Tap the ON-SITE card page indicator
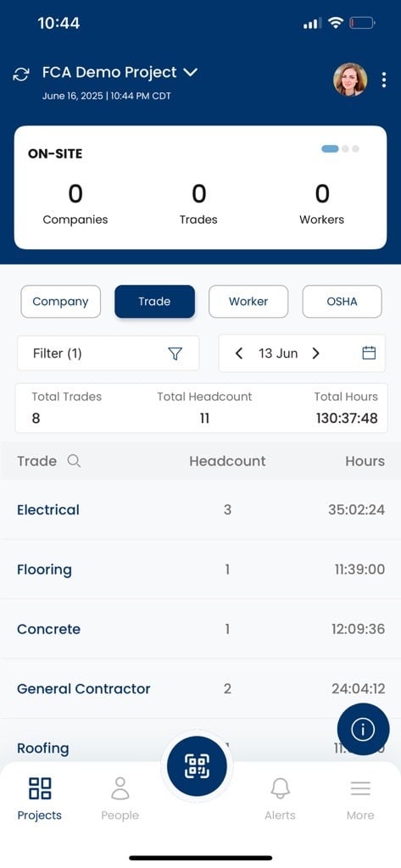401x868 pixels. [x=340, y=149]
